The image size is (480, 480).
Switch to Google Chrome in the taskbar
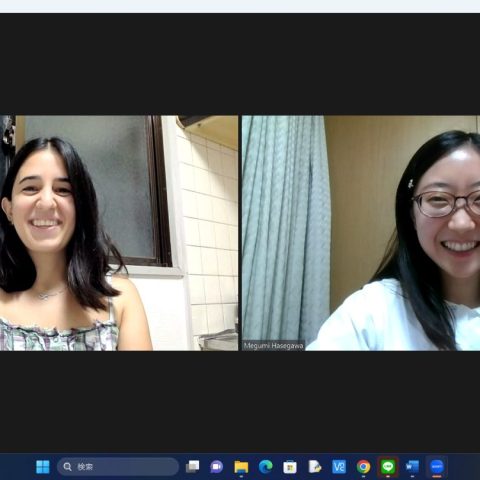363,467
